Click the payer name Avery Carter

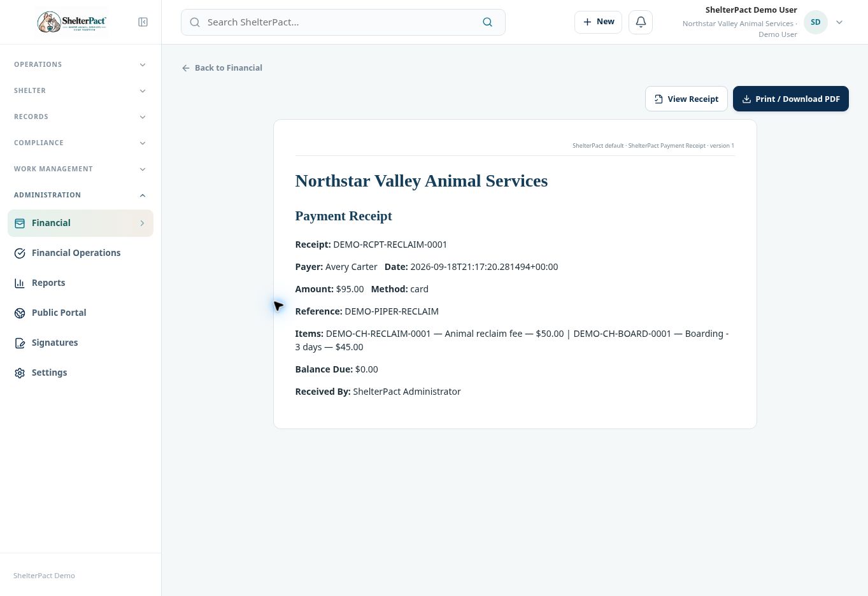click(351, 267)
